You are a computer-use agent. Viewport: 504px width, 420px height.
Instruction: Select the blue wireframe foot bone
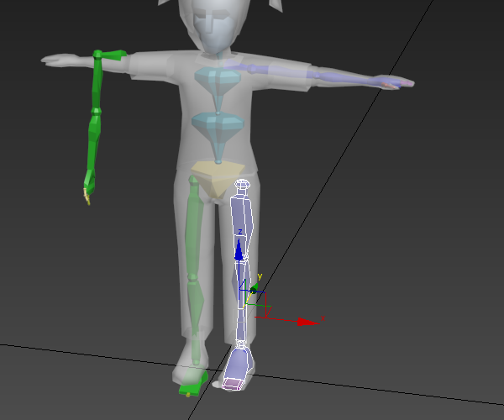(237, 363)
